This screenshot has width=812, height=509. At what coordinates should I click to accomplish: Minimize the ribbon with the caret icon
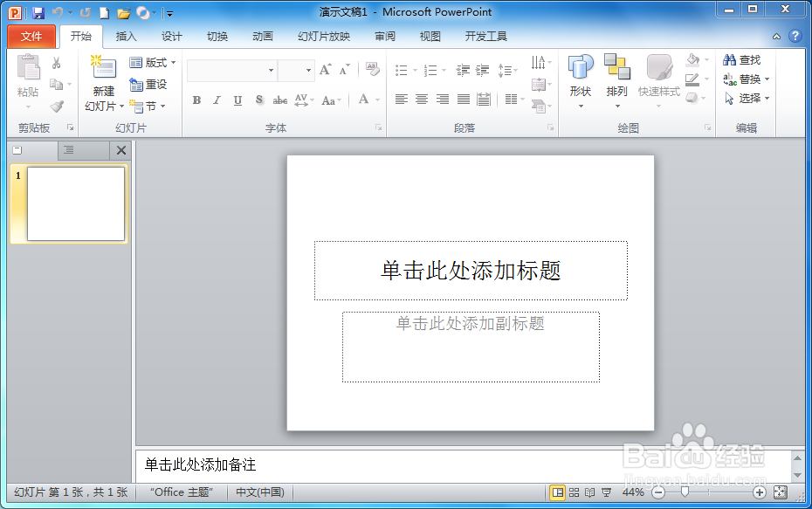pyautogui.click(x=776, y=37)
